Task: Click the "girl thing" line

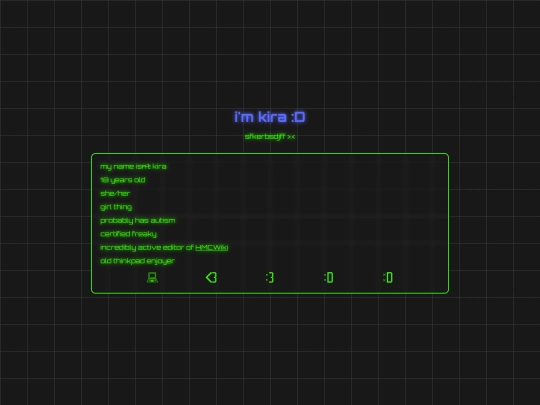Action: pos(116,207)
